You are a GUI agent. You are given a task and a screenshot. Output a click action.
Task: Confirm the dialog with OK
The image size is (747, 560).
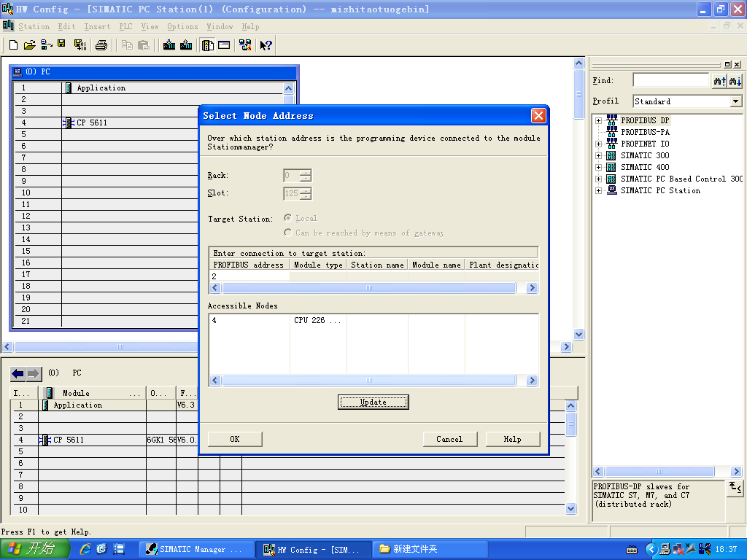[235, 439]
